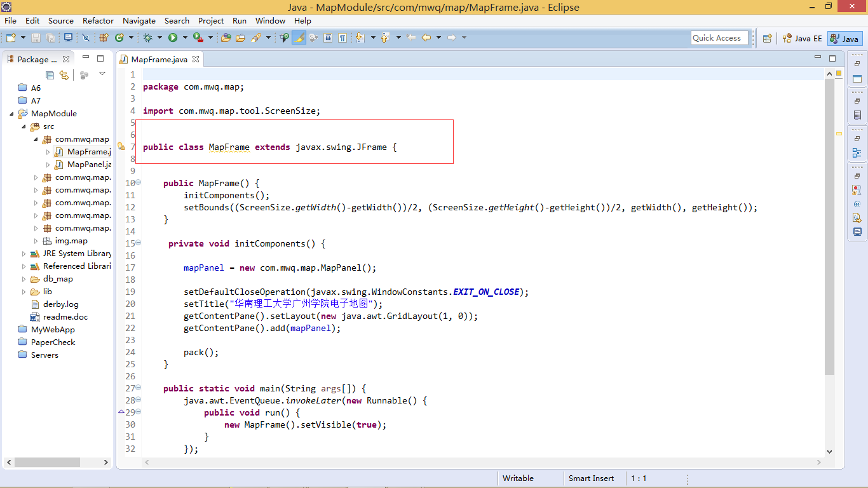Collapse the MapModule project tree node
868x488 pixels.
click(x=12, y=114)
